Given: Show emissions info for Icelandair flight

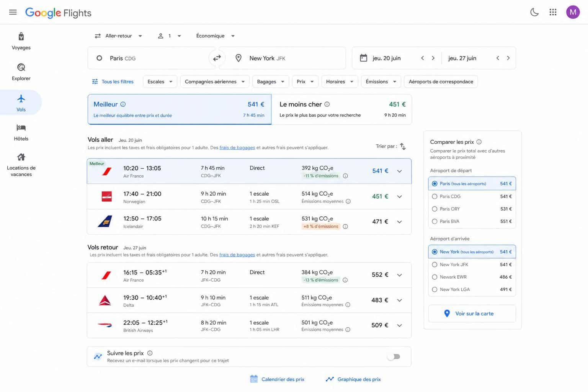Looking at the screenshot, I should click(345, 227).
